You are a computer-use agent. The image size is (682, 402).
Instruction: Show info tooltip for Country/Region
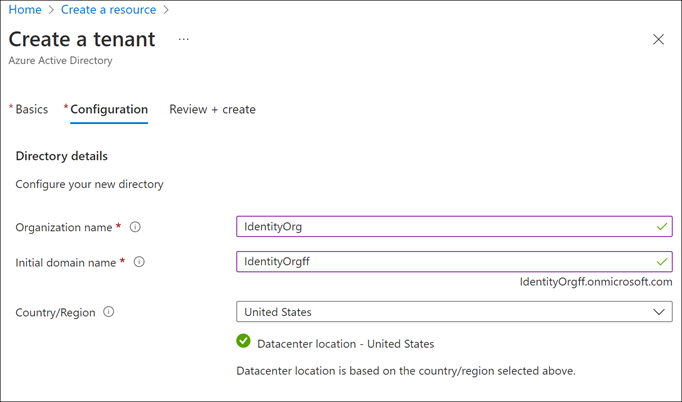109,312
